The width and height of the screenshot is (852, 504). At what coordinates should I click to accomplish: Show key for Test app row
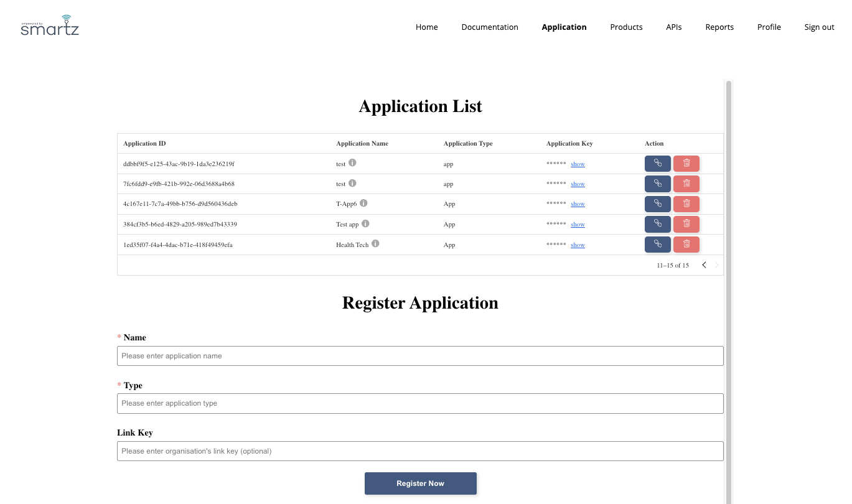coord(578,225)
